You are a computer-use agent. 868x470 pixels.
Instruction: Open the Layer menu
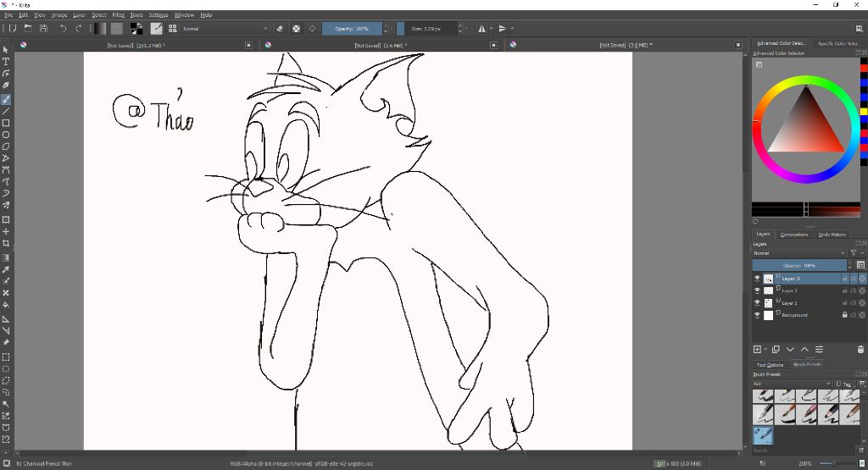[x=79, y=15]
